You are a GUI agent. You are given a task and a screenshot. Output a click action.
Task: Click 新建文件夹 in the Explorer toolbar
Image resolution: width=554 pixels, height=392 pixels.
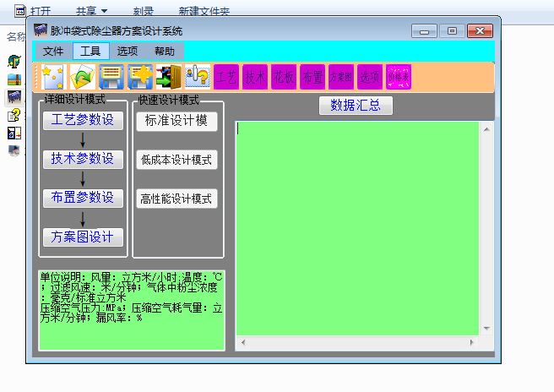click(x=204, y=11)
